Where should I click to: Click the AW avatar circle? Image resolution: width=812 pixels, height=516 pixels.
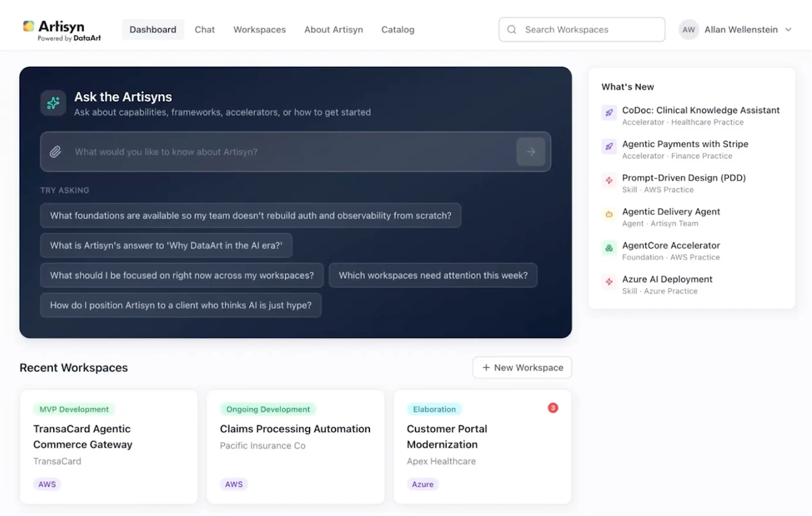coord(689,30)
